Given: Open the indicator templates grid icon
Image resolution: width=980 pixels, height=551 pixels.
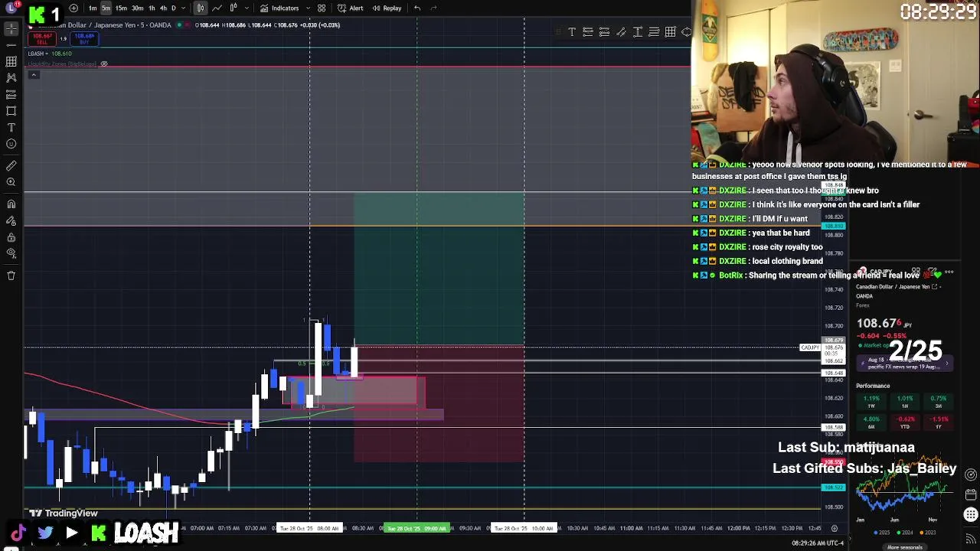Looking at the screenshot, I should click(x=322, y=8).
